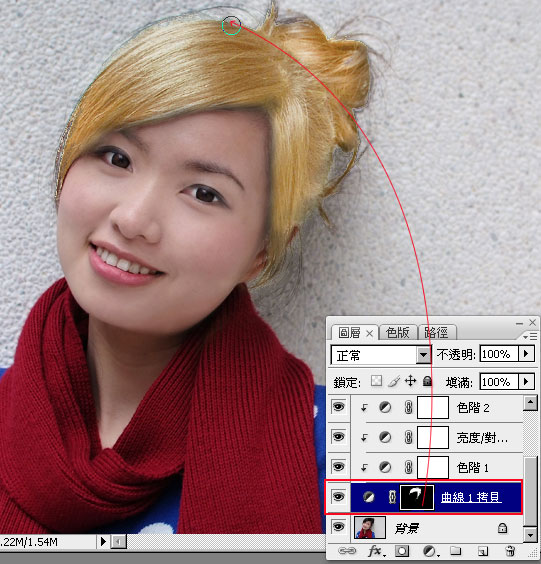
Task: Click the 色階 2 white mask thumbnail
Action: coord(433,408)
